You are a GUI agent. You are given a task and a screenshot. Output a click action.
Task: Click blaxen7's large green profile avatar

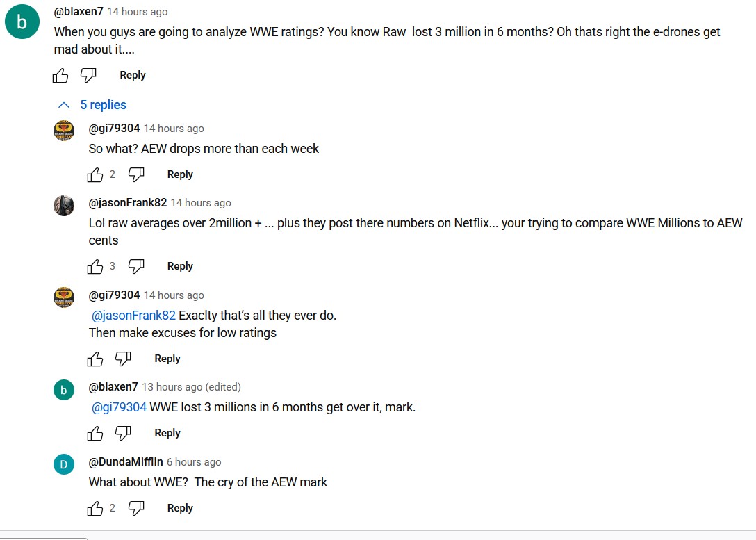tap(22, 22)
